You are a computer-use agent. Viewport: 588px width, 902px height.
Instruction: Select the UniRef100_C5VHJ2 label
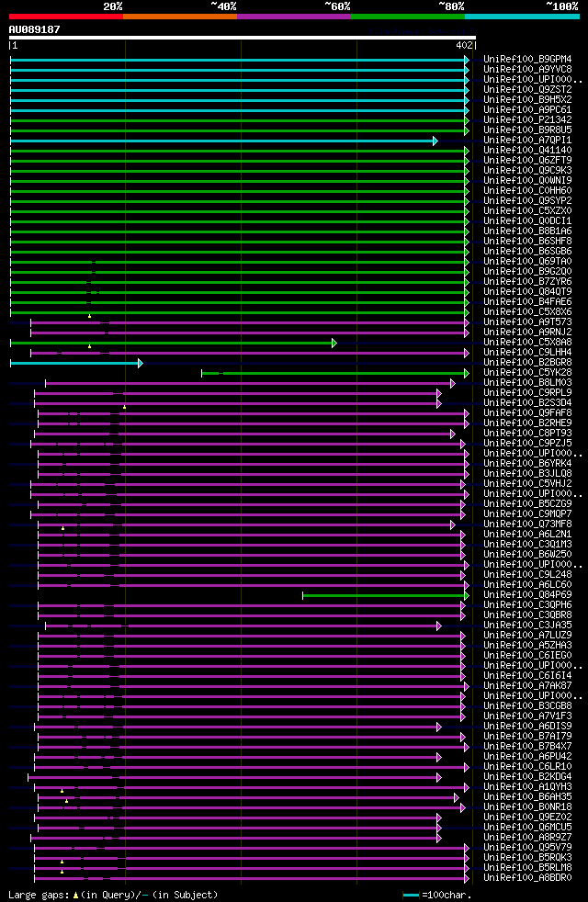pos(527,484)
